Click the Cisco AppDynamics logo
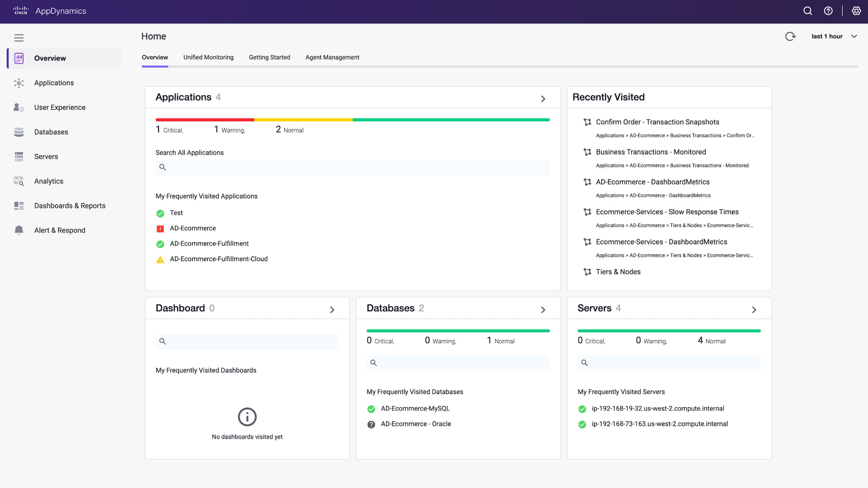The image size is (868, 488). click(x=50, y=11)
